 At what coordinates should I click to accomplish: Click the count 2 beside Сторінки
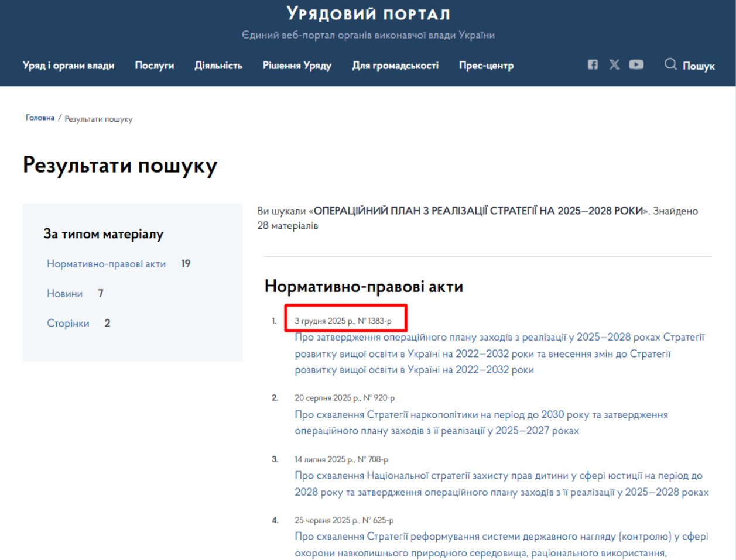[107, 323]
